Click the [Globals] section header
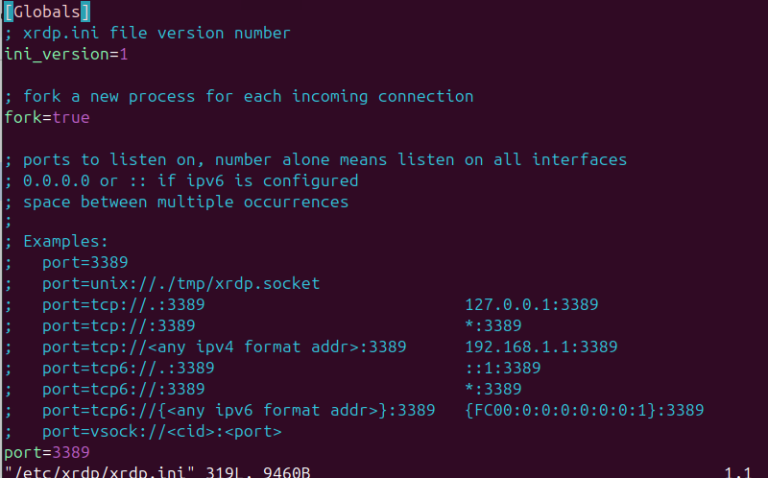The height and width of the screenshot is (478, 768). pos(47,12)
